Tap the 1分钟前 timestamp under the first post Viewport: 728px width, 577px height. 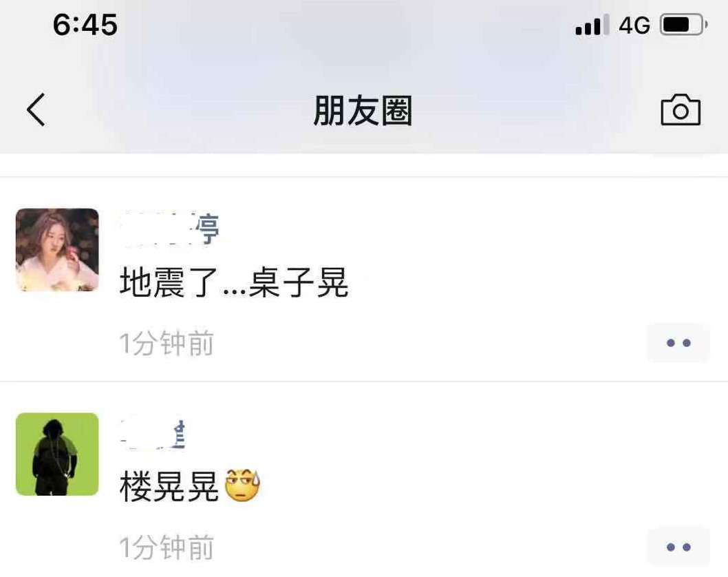(167, 344)
